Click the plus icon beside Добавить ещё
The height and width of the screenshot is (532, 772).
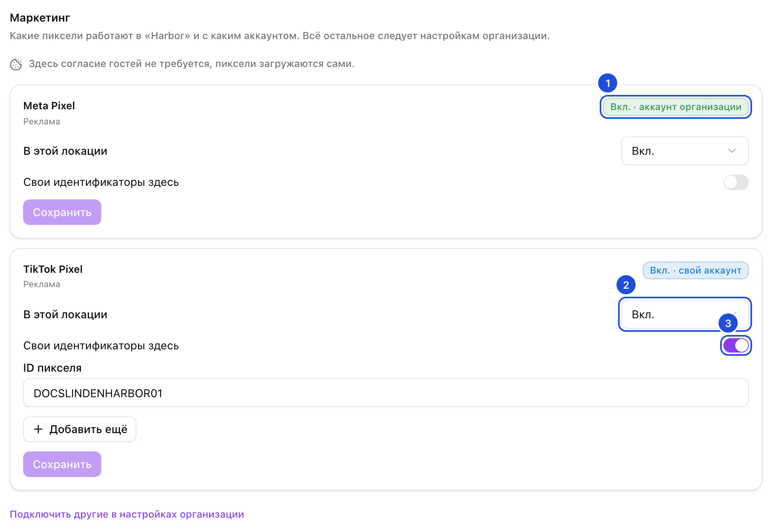click(38, 429)
